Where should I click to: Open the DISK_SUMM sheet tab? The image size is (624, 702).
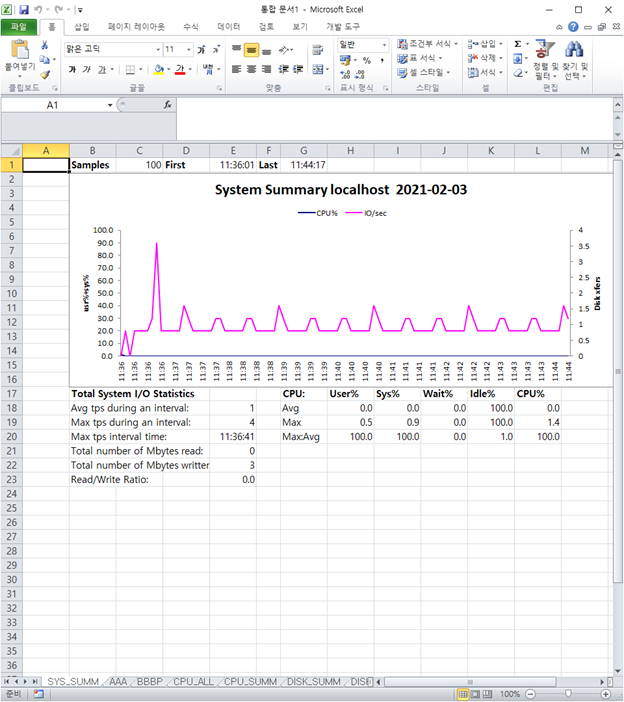tap(313, 681)
